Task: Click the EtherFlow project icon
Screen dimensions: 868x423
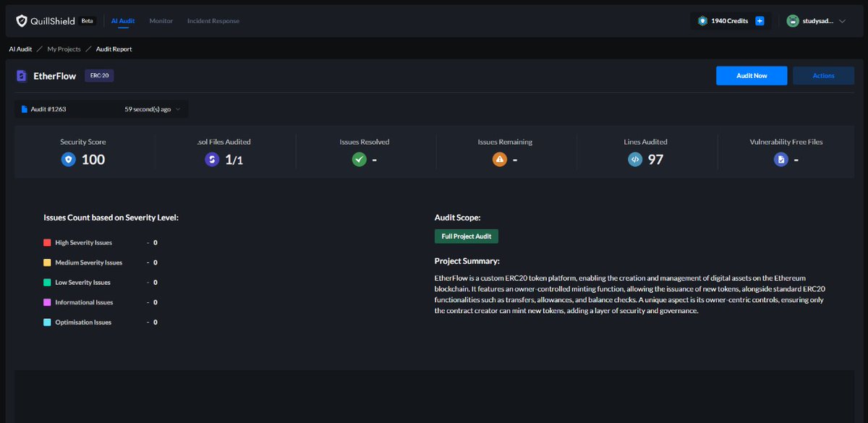Action: click(21, 75)
